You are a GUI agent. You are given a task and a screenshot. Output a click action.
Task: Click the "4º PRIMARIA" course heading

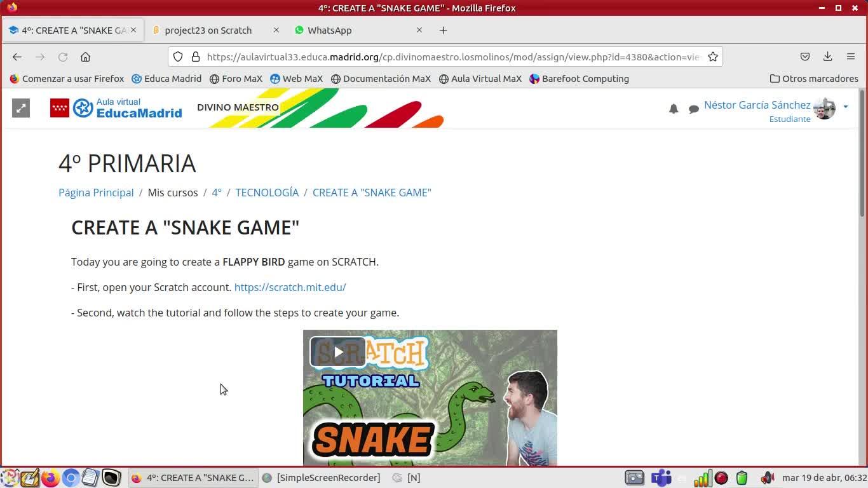coord(127,164)
